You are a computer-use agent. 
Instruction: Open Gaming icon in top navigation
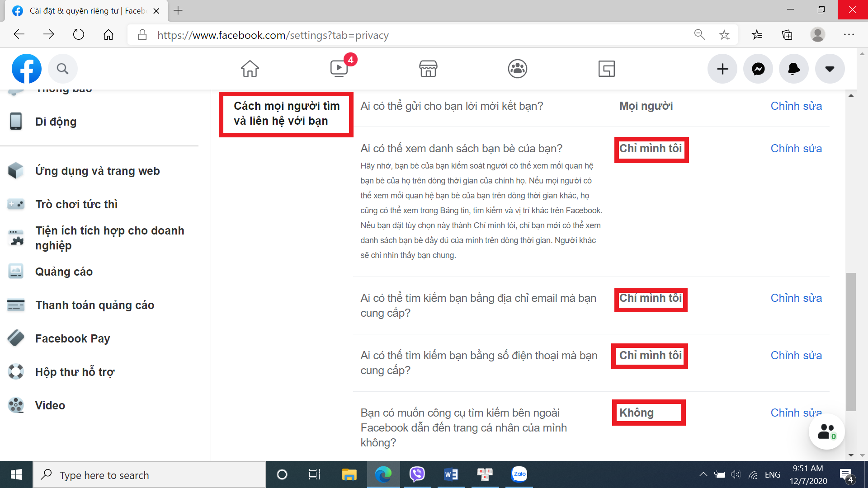606,69
